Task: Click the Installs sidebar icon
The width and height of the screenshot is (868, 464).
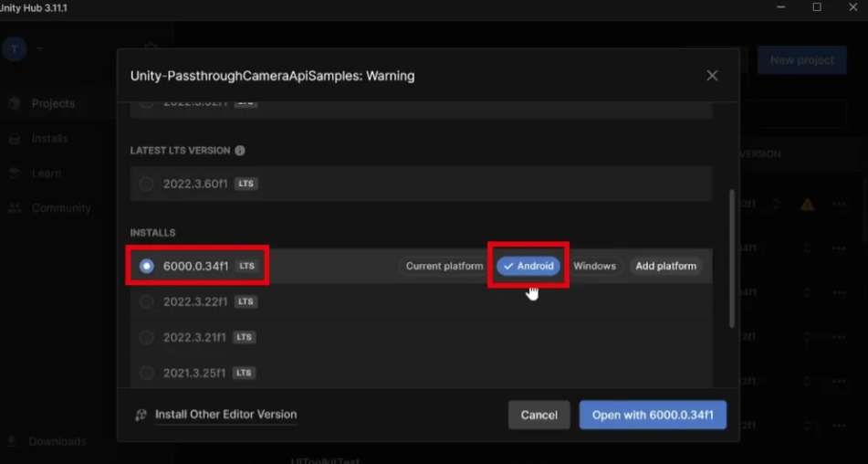Action: pos(15,139)
